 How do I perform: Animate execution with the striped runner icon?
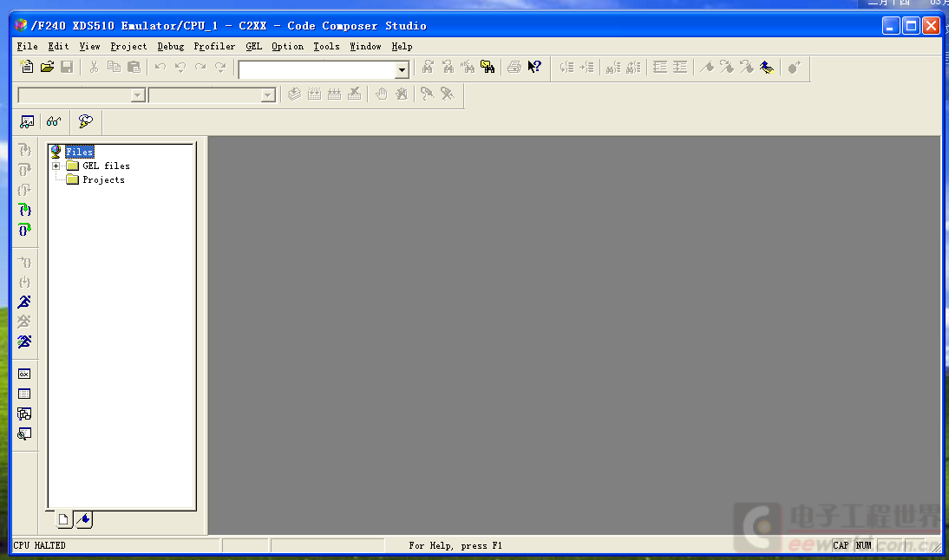[x=25, y=342]
